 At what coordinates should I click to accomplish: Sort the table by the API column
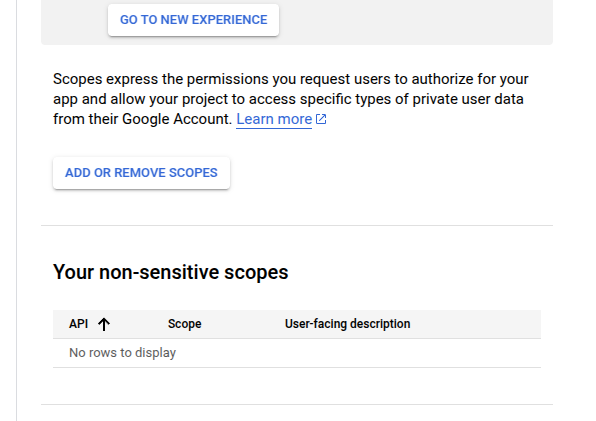79,324
